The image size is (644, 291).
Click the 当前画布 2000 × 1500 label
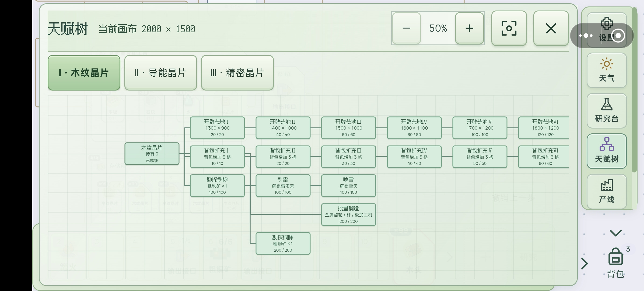pos(147,29)
